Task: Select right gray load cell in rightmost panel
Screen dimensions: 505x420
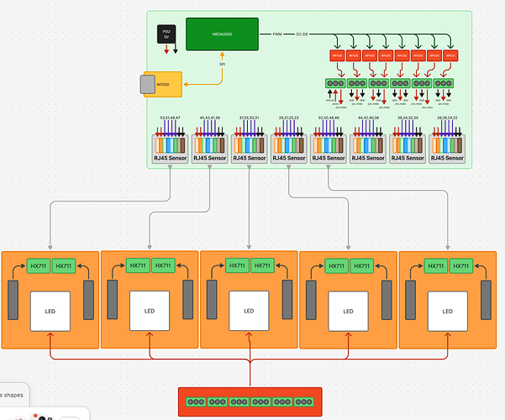Action: pos(486,300)
